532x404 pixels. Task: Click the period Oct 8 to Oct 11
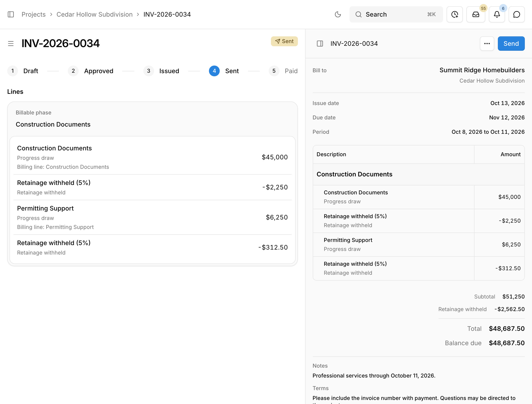pos(488,132)
